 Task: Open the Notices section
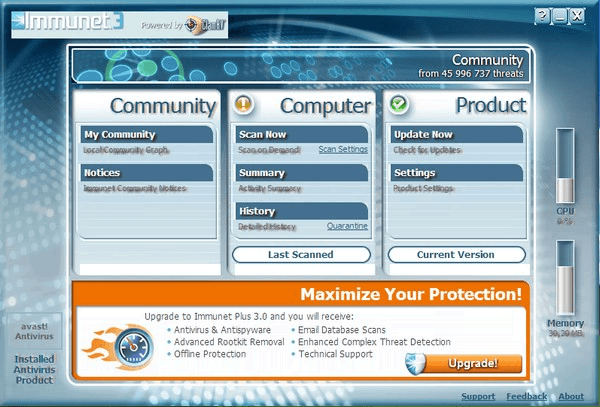coord(147,173)
